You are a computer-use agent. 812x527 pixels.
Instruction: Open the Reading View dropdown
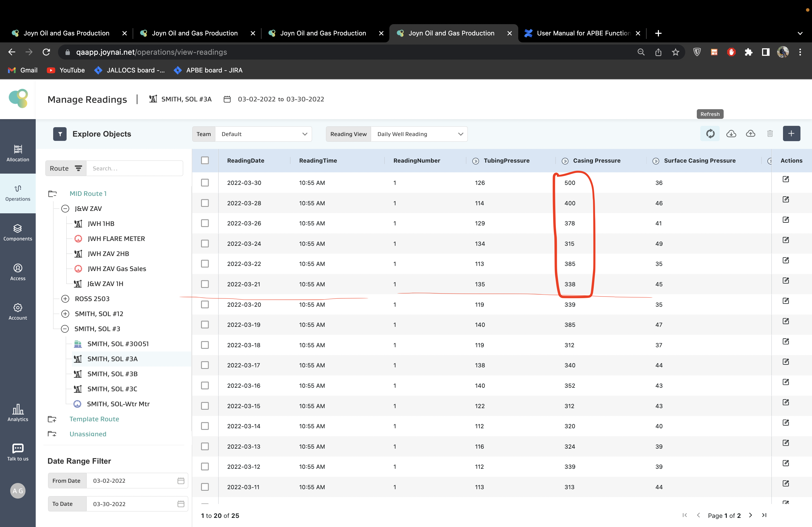point(419,134)
